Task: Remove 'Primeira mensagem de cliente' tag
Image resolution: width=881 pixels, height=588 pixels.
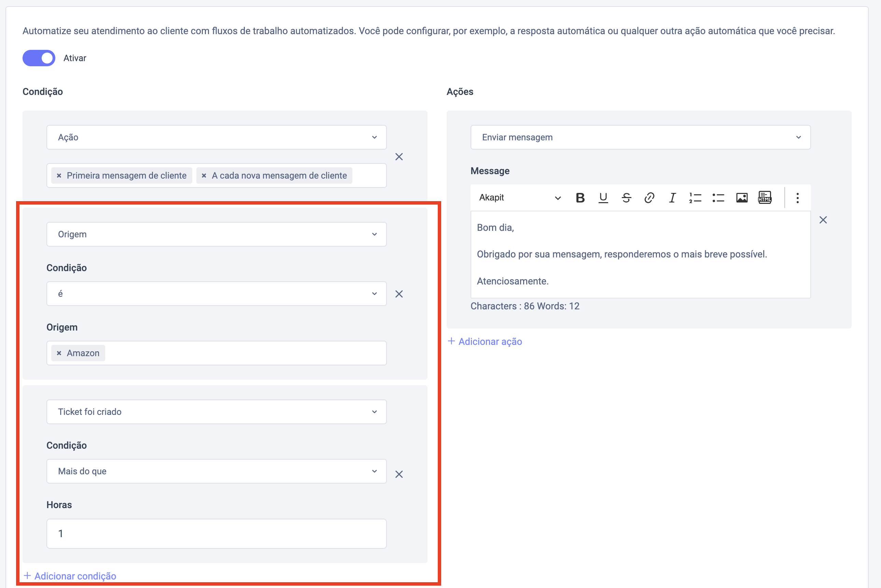Action: (x=59, y=176)
